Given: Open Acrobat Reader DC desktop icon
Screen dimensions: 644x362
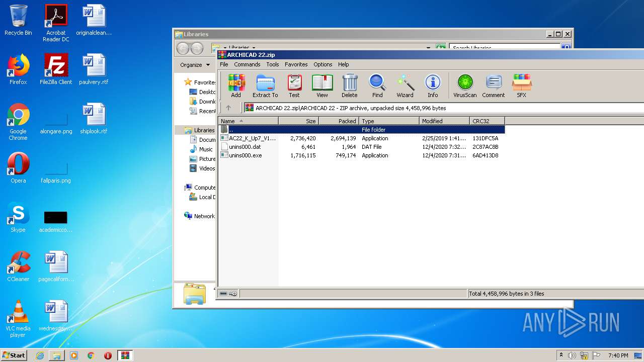Looking at the screenshot, I should [56, 23].
